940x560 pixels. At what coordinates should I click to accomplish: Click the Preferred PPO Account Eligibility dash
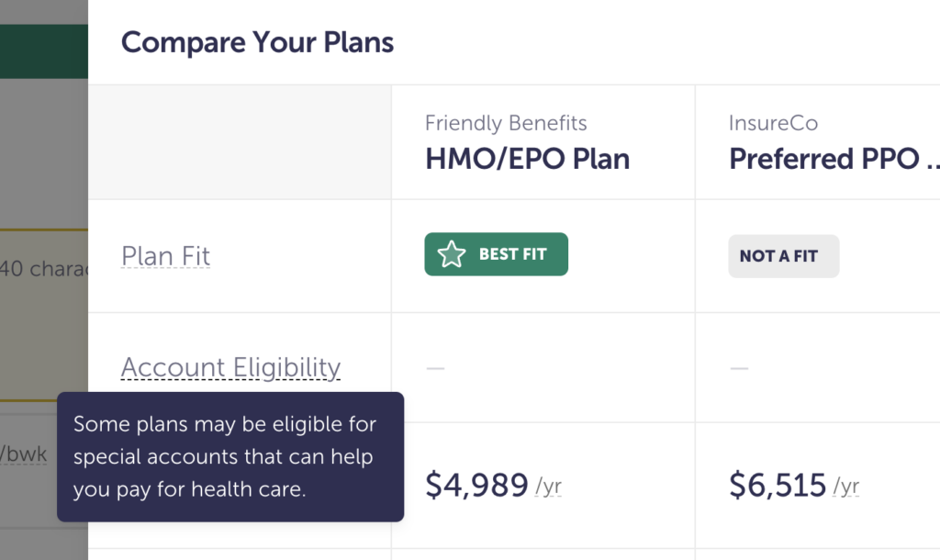pyautogui.click(x=739, y=368)
